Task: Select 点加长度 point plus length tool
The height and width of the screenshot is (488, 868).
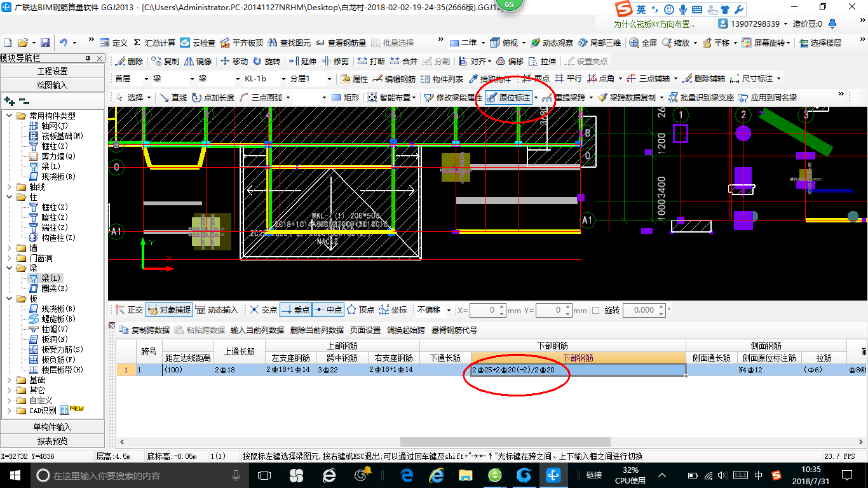Action: [x=213, y=97]
